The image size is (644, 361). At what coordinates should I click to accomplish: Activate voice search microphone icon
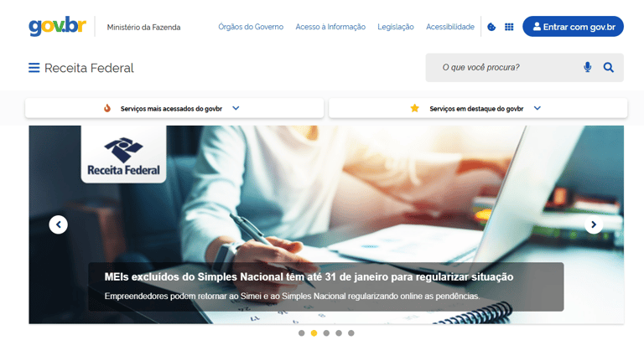pos(587,67)
